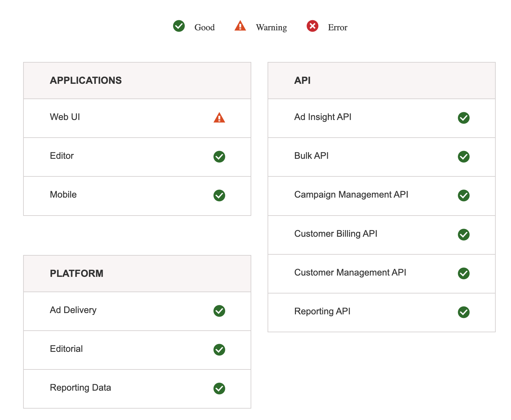Image resolution: width=511 pixels, height=420 pixels.
Task: Click the green check beside Editor
Action: (x=219, y=157)
